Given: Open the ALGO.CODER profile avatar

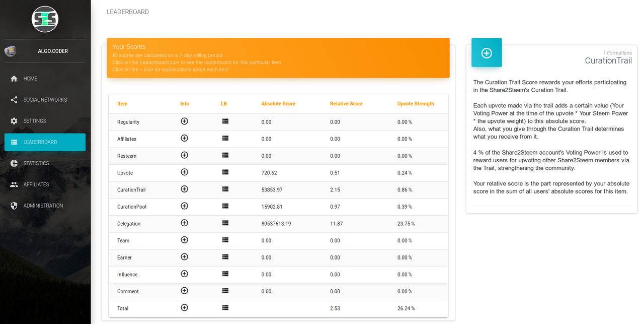Looking at the screenshot, I should pyautogui.click(x=10, y=51).
